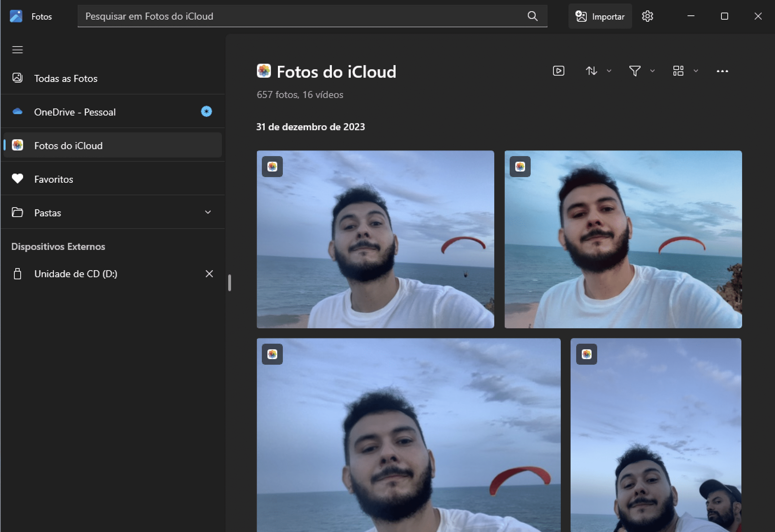Open the filter dropdown arrow
The image size is (775, 532).
[652, 71]
